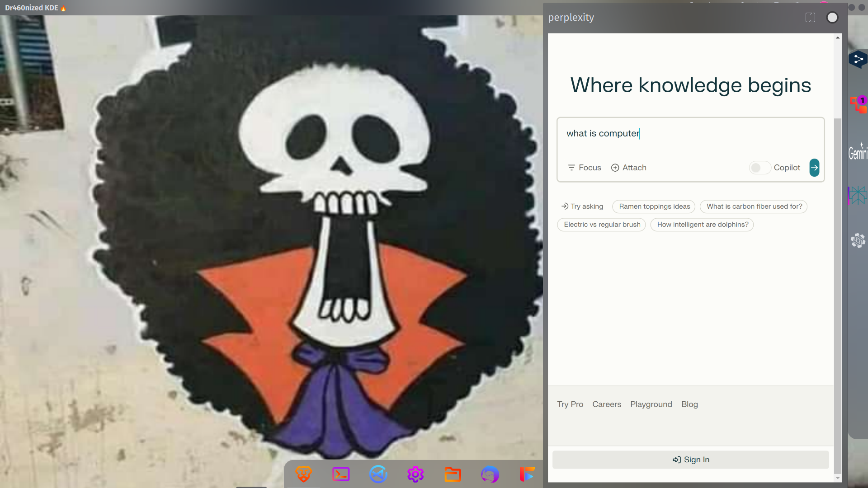Open the hexagon share-nodes sidebar icon
This screenshot has height=488, width=868.
858,59
